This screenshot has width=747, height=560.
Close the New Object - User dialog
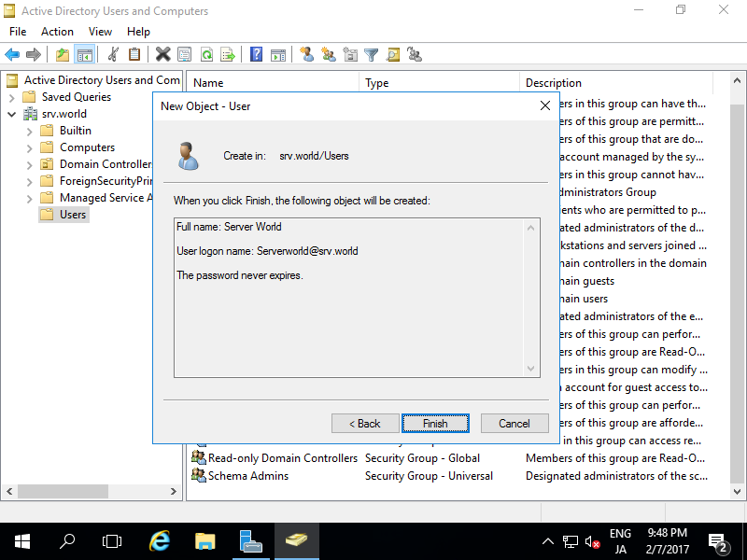coord(545,105)
